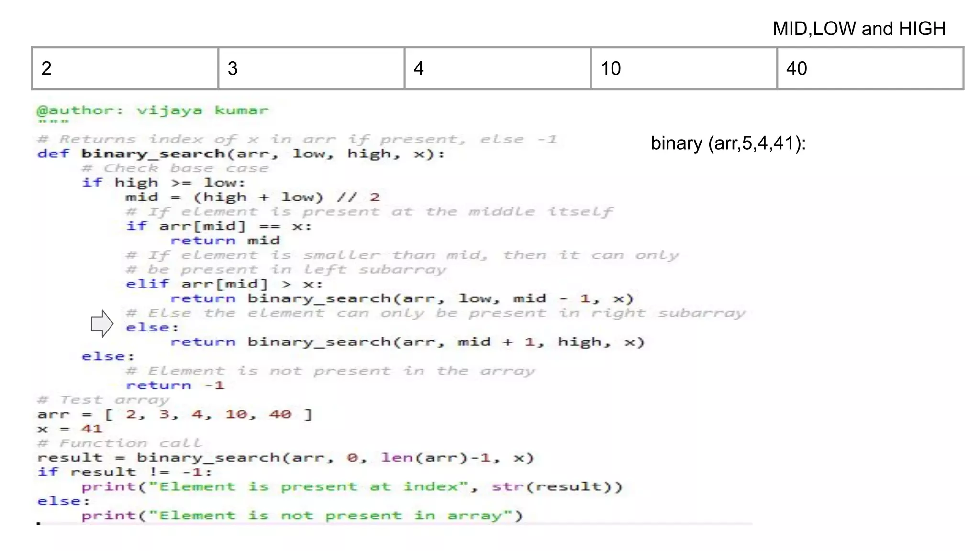980x551 pixels.
Task: Click the 'arr = [ 2, 3, 4, 10, 40 ]' line
Action: point(175,414)
